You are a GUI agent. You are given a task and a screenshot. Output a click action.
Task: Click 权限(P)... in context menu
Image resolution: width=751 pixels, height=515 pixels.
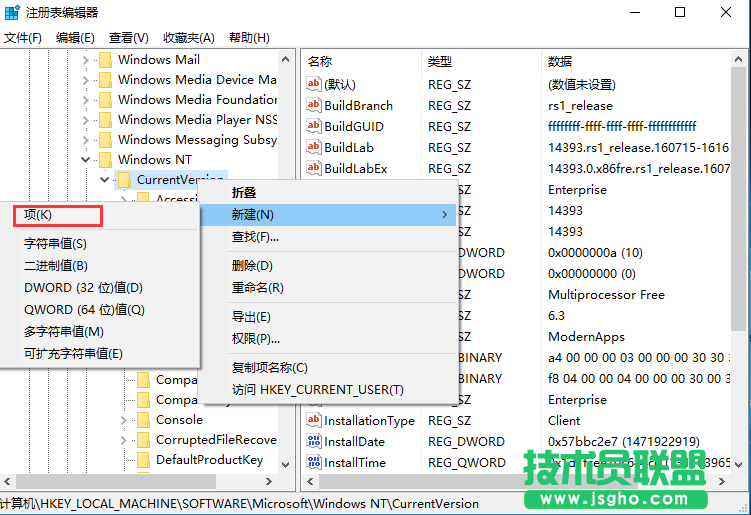point(256,339)
